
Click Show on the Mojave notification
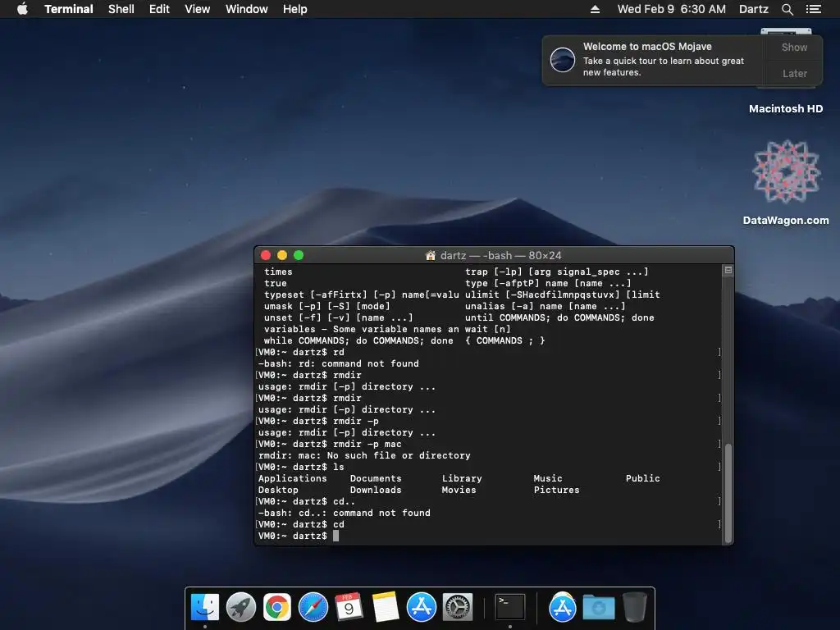tap(794, 47)
